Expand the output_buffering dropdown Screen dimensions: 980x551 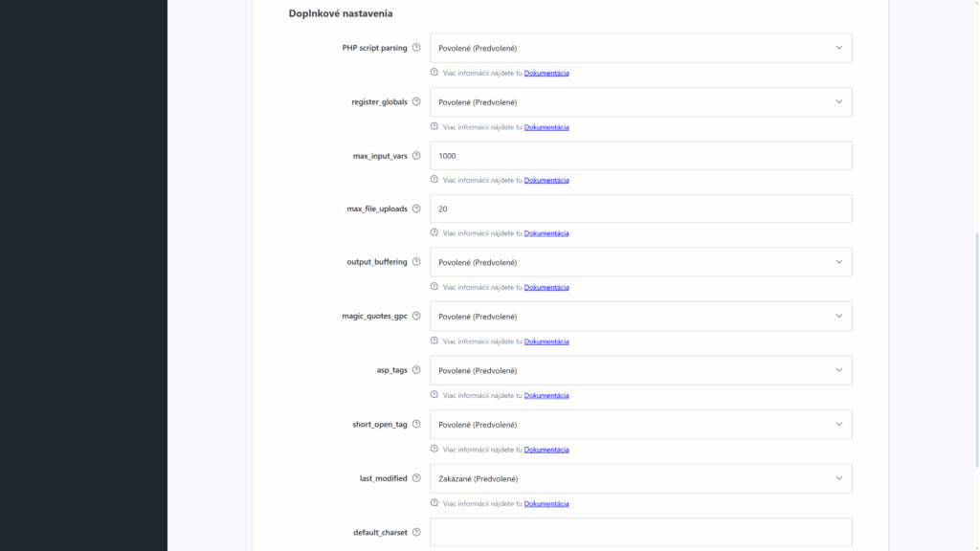641,261
